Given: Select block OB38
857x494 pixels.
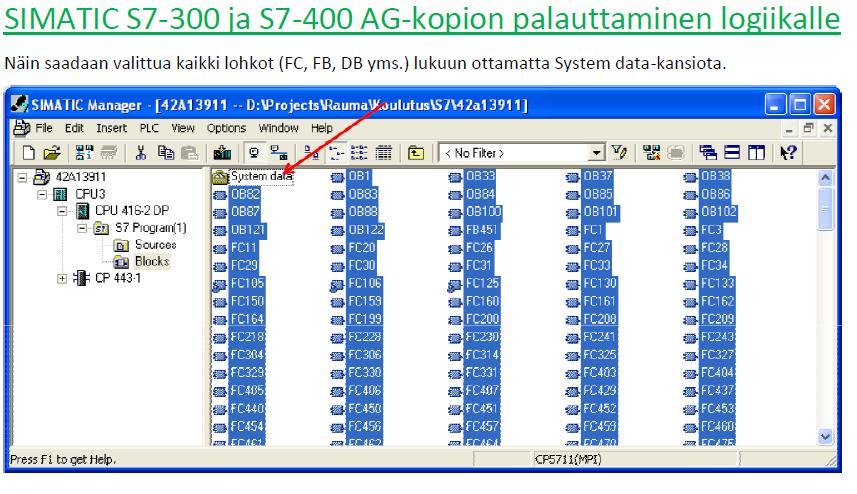Looking at the screenshot, I should pyautogui.click(x=715, y=176).
